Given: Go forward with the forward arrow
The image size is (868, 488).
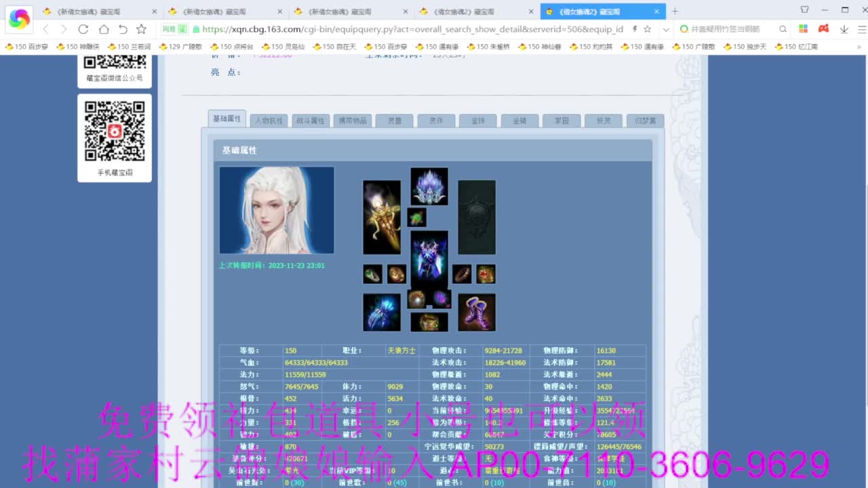Looking at the screenshot, I should click(x=64, y=29).
